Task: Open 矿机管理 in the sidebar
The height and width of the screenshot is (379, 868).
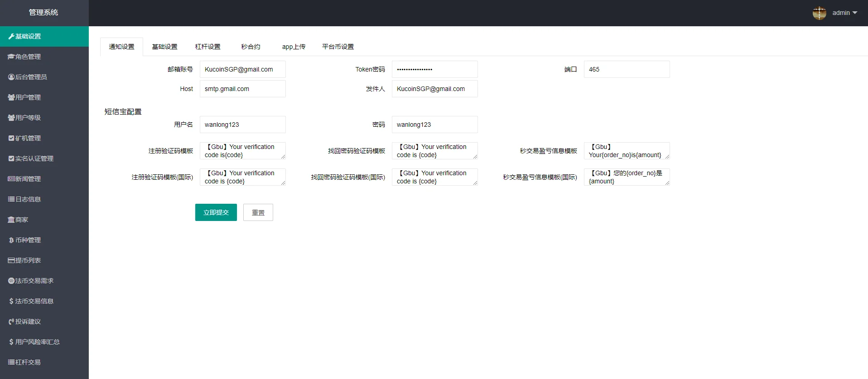Action: click(x=28, y=138)
